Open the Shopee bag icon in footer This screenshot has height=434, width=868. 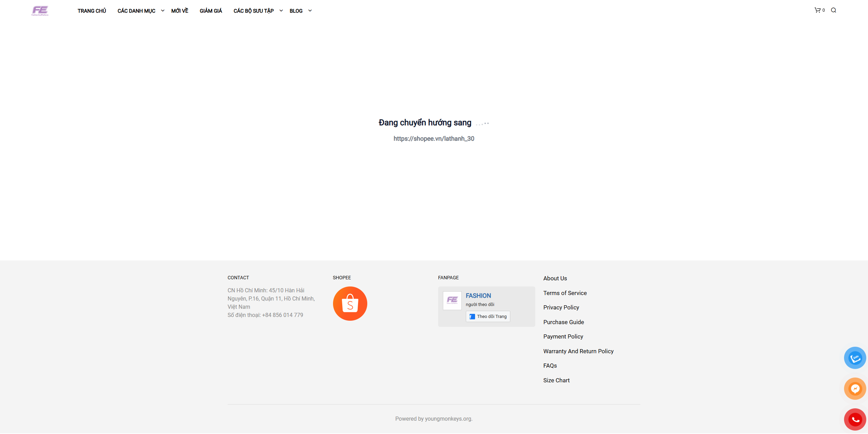click(x=350, y=304)
